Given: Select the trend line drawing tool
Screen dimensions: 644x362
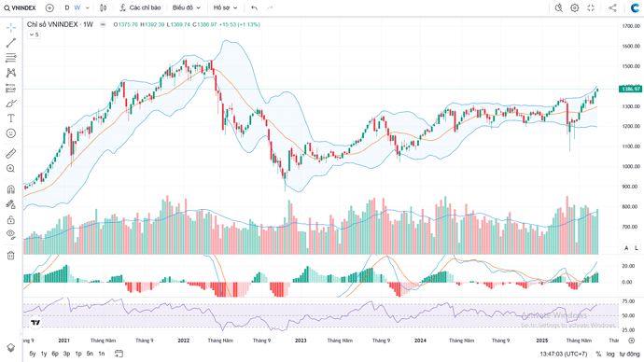Looking at the screenshot, I should [x=11, y=43].
